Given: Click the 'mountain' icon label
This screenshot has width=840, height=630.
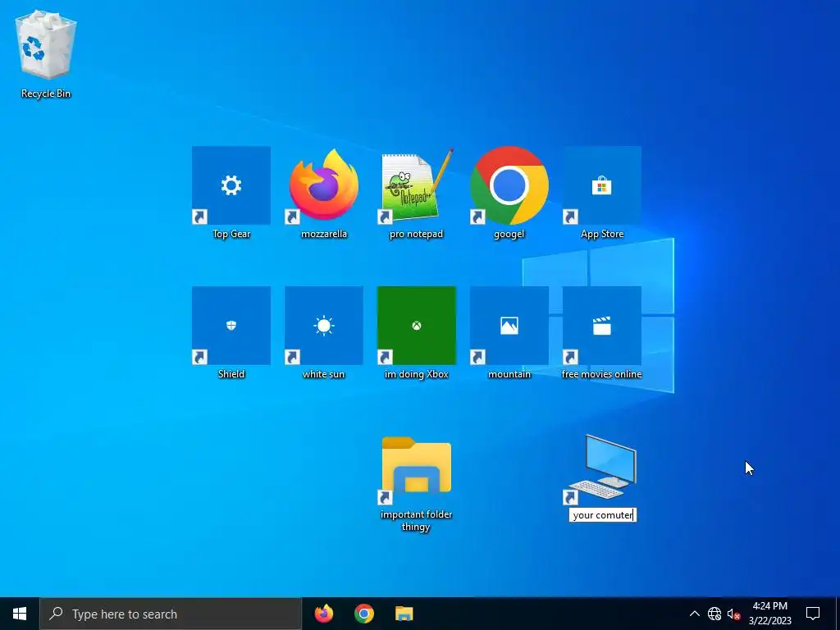Looking at the screenshot, I should coord(509,374).
